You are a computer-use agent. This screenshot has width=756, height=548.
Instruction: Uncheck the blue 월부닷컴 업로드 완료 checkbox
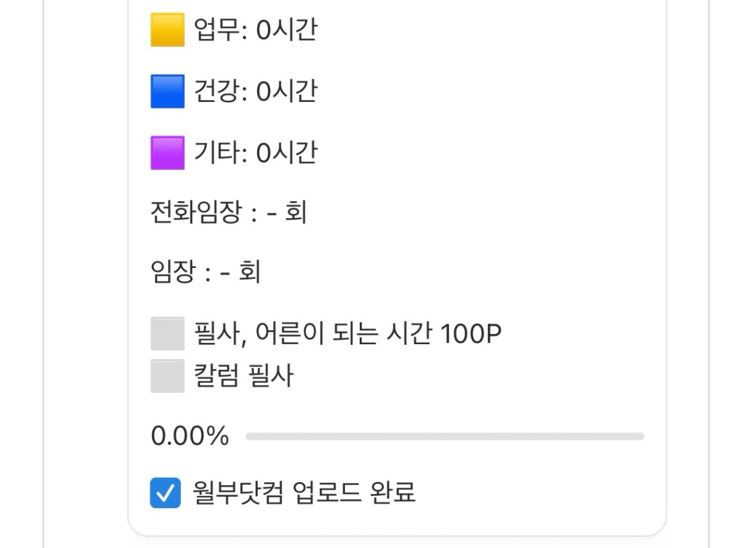coord(165,493)
